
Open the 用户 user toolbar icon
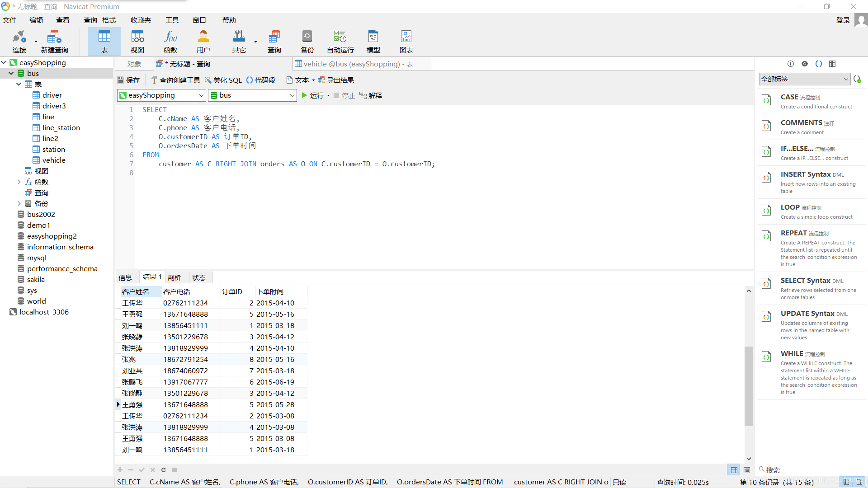[x=203, y=42]
